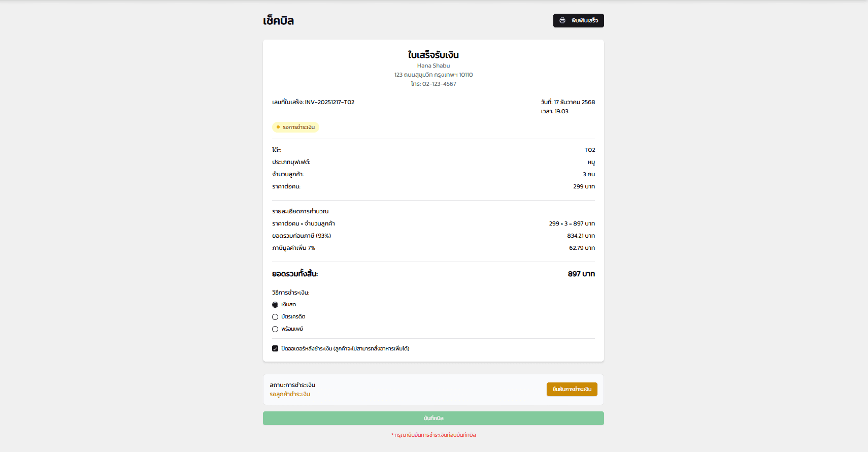This screenshot has height=452, width=868.
Task: Click the red warning text below บันทึกบิล
Action: tap(433, 435)
